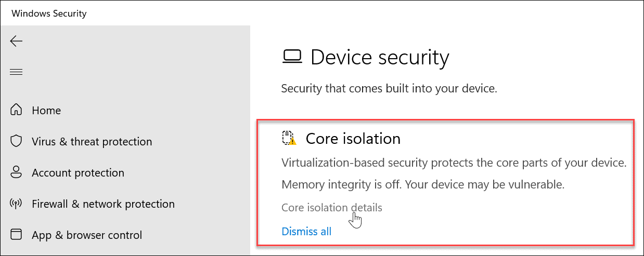Image resolution: width=644 pixels, height=256 pixels.
Task: Click the Core isolation heading
Action: pos(353,139)
